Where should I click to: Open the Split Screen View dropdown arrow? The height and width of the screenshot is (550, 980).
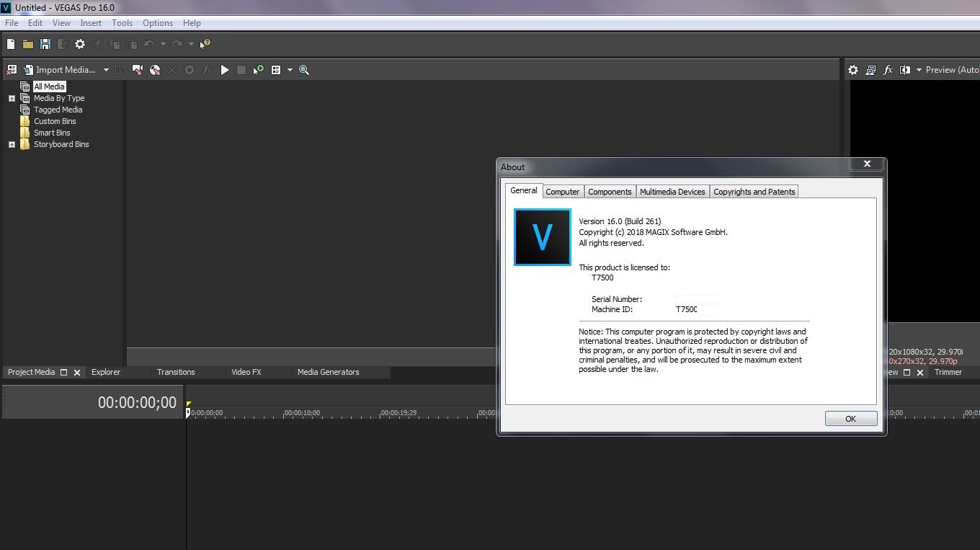coord(919,70)
